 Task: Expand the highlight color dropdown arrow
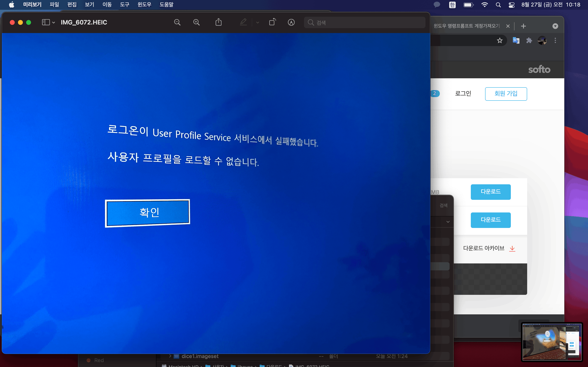click(x=257, y=23)
